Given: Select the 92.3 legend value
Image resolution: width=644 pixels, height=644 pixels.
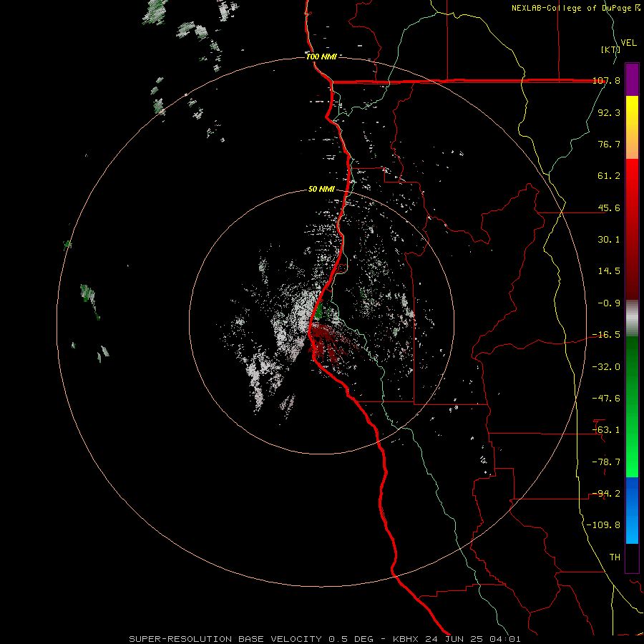Looking at the screenshot, I should pyautogui.click(x=609, y=112).
